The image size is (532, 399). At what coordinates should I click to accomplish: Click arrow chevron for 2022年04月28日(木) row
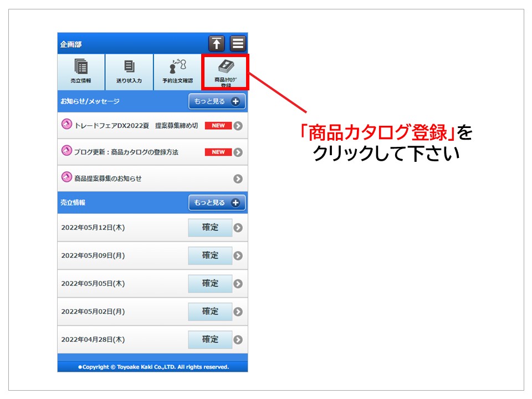click(238, 340)
